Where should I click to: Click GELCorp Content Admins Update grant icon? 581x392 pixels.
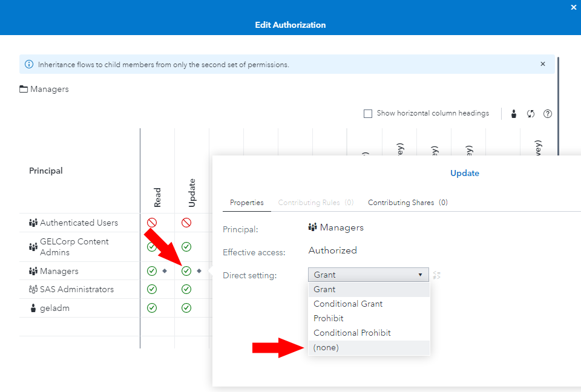click(x=186, y=247)
